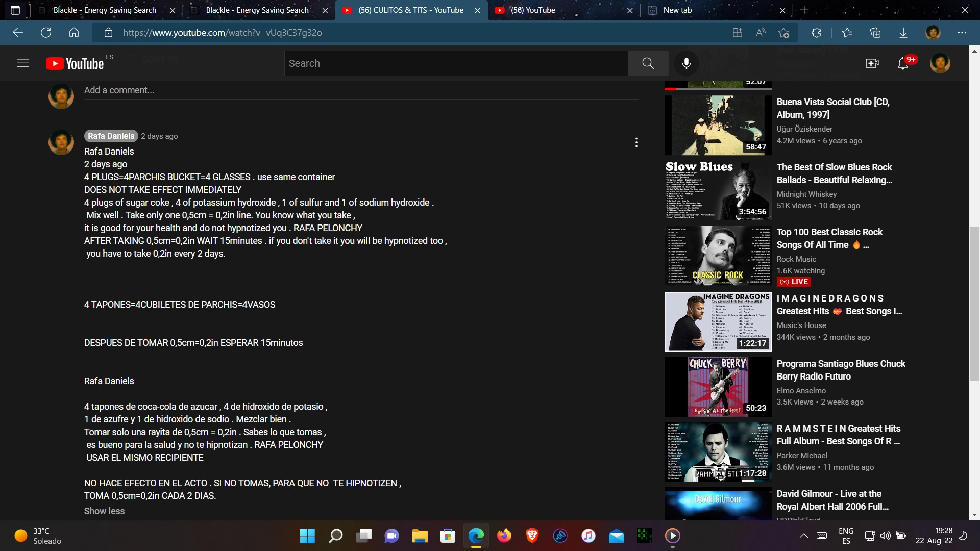This screenshot has height=551, width=980.
Task: Open the Favorites list icon
Action: pos(847,33)
